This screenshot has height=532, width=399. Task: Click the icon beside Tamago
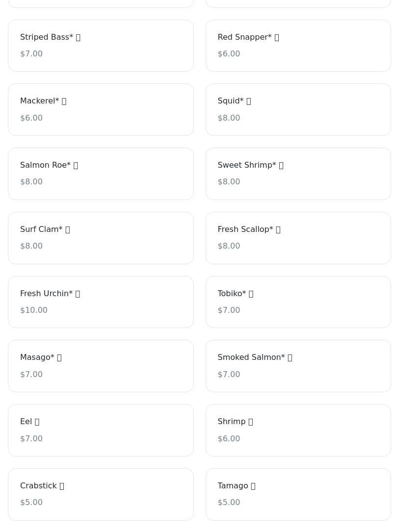253,486
